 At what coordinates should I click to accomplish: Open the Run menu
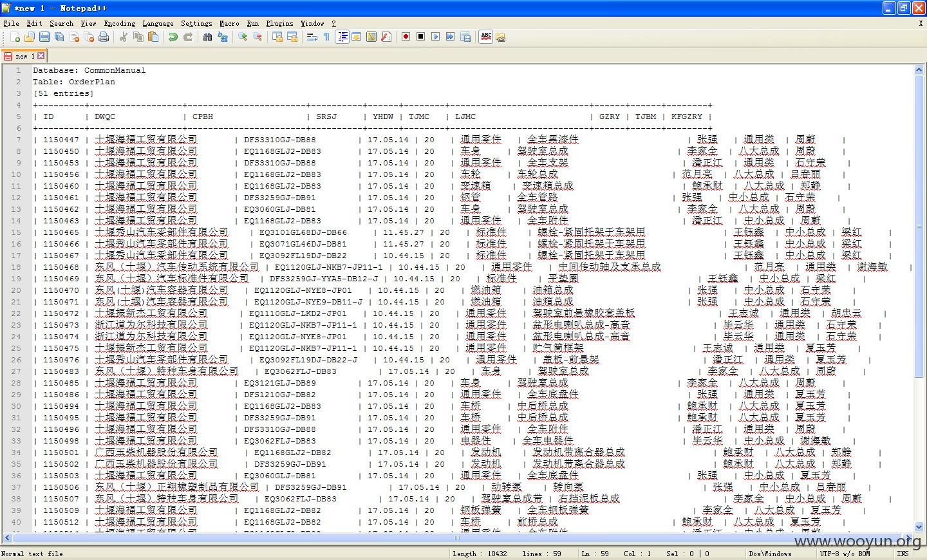click(253, 23)
